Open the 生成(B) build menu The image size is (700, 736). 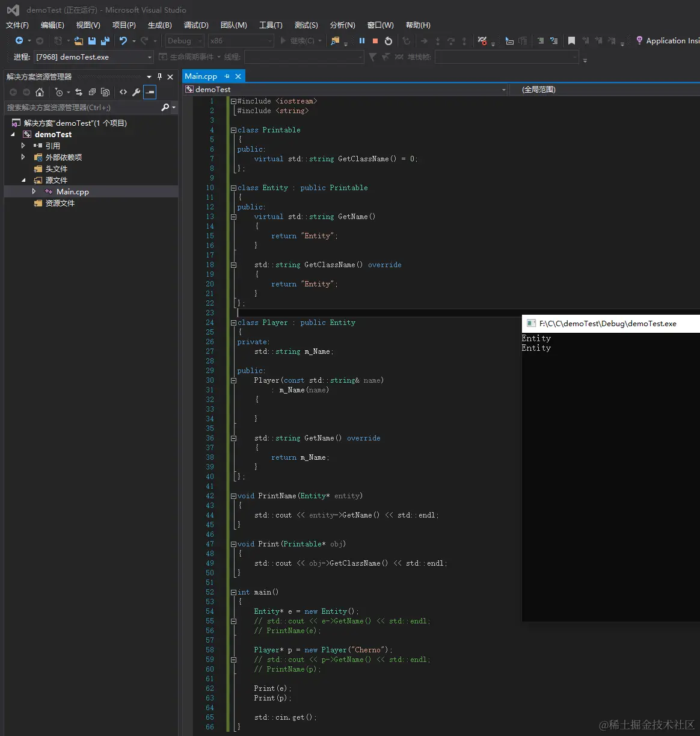tap(159, 25)
